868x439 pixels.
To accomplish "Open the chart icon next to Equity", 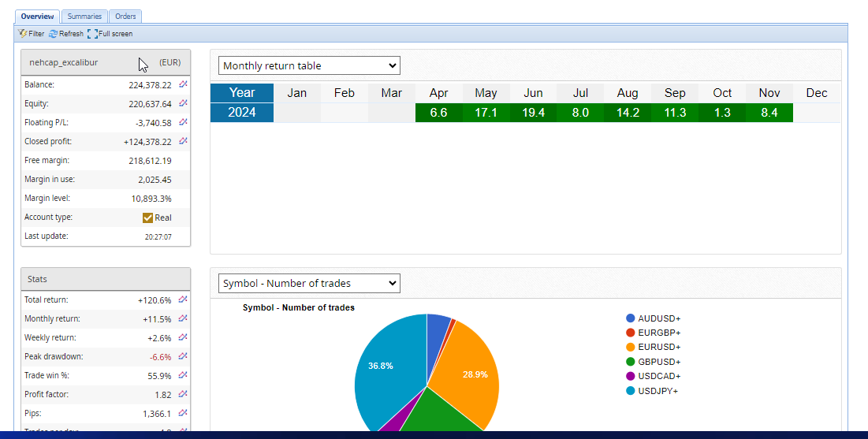I will [x=183, y=103].
